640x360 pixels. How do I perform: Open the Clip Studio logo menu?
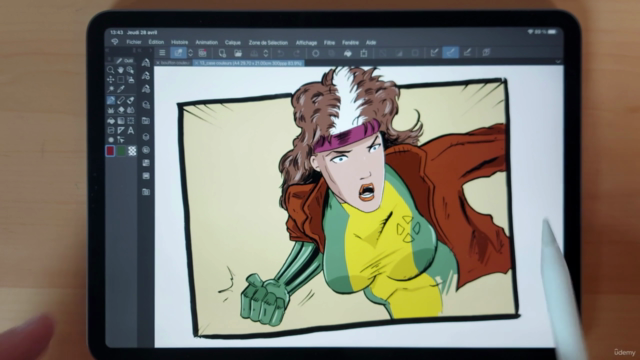click(115, 42)
